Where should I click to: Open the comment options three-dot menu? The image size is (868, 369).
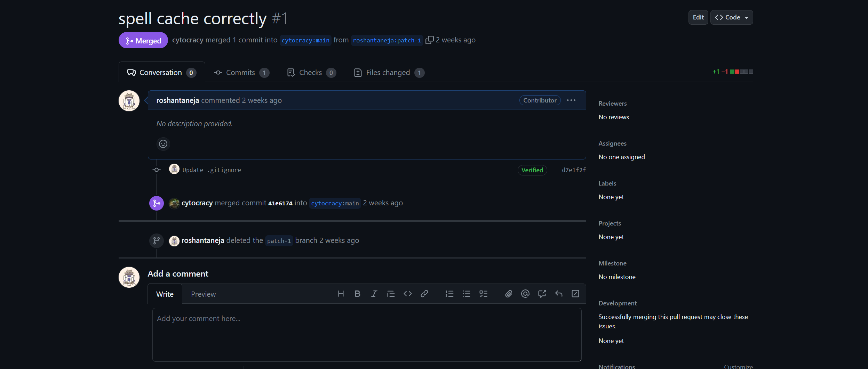click(x=571, y=100)
